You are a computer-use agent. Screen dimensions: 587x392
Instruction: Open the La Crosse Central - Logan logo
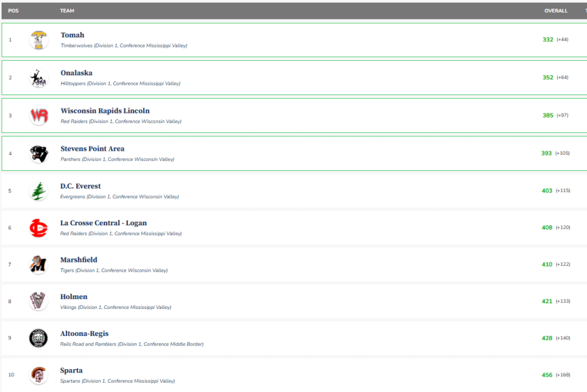tap(38, 228)
